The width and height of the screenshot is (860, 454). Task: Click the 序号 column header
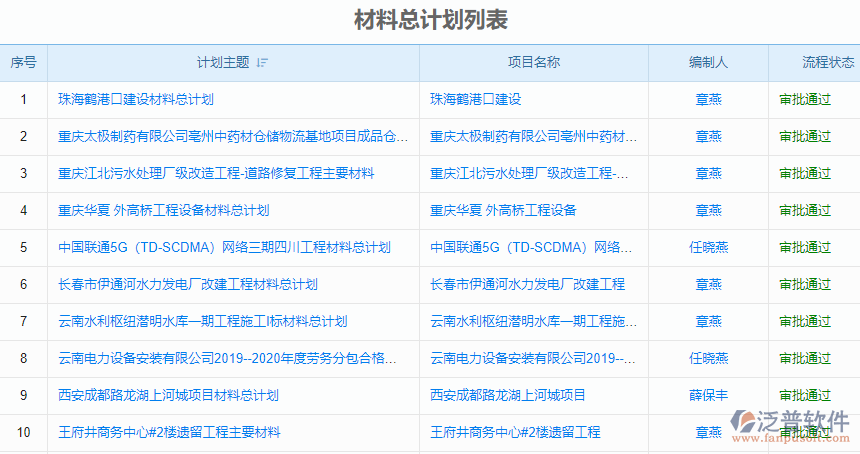24,63
